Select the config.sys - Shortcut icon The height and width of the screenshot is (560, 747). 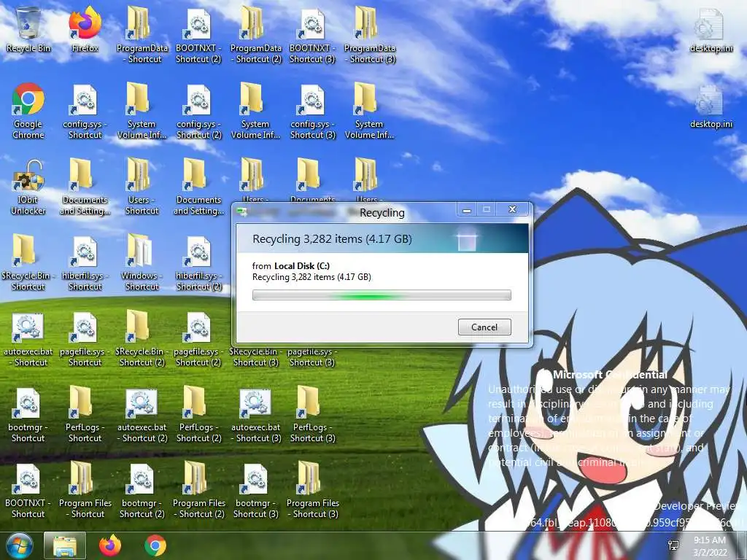tap(85, 112)
